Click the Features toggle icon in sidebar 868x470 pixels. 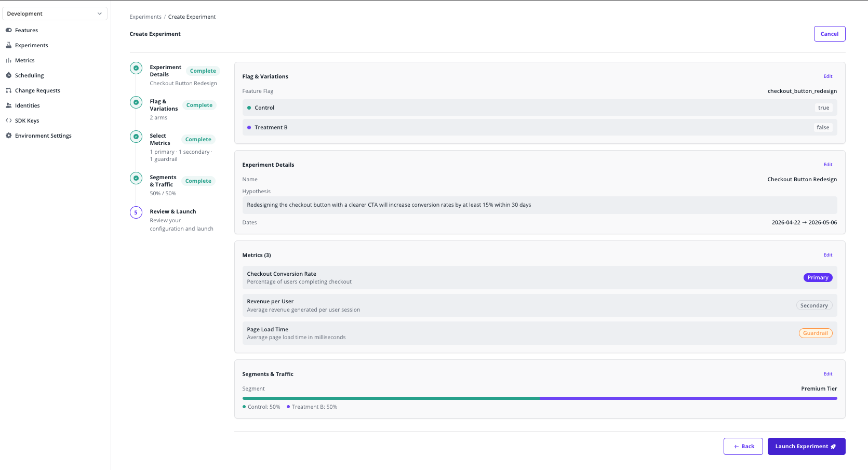pos(9,30)
